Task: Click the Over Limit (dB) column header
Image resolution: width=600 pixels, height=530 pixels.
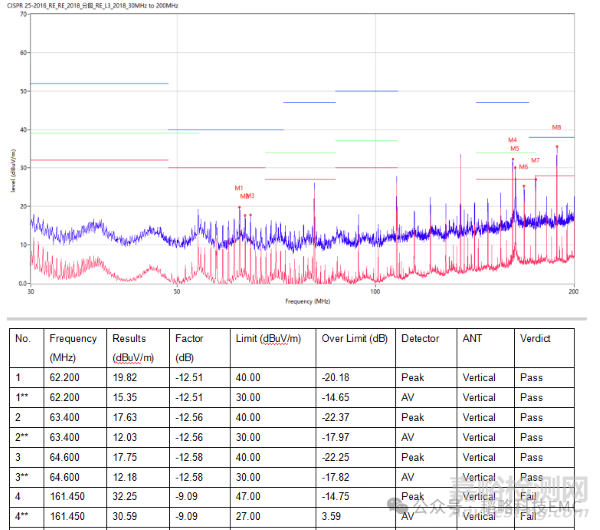Action: 354,338
